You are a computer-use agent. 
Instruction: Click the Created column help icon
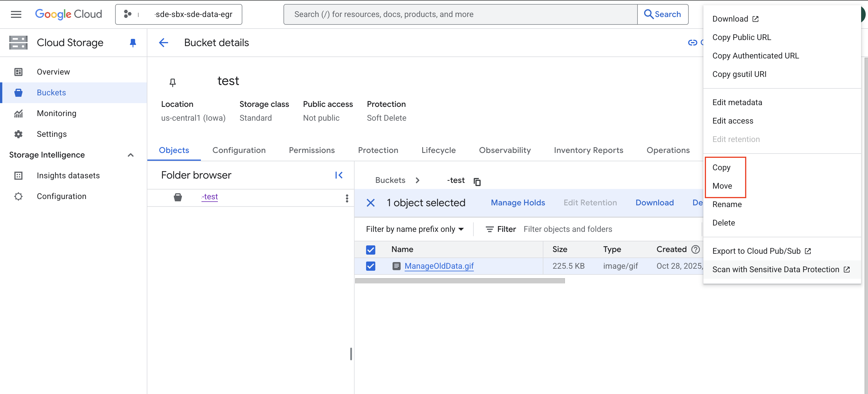point(695,249)
